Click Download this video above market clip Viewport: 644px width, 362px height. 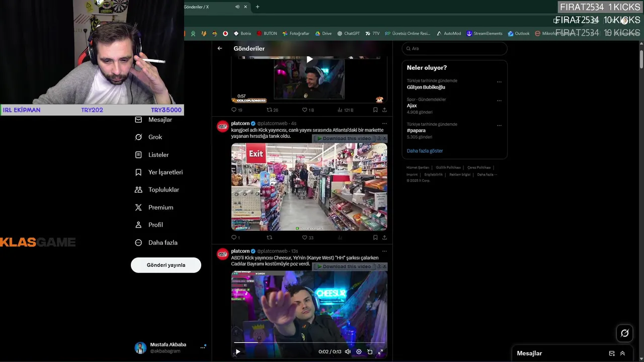click(x=344, y=138)
